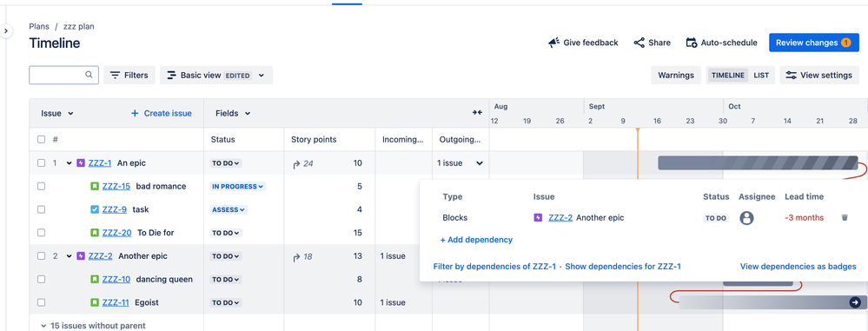This screenshot has height=331, width=868.
Task: Click the Review changes button
Action: click(x=813, y=43)
